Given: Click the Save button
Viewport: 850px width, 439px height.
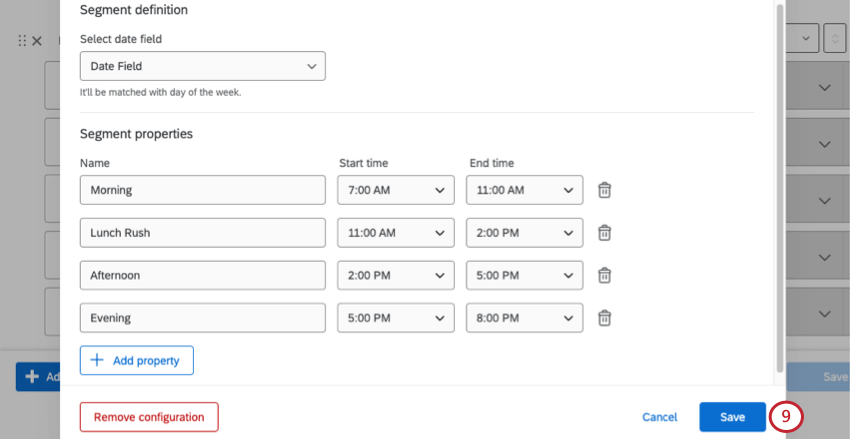Looking at the screenshot, I should point(732,417).
